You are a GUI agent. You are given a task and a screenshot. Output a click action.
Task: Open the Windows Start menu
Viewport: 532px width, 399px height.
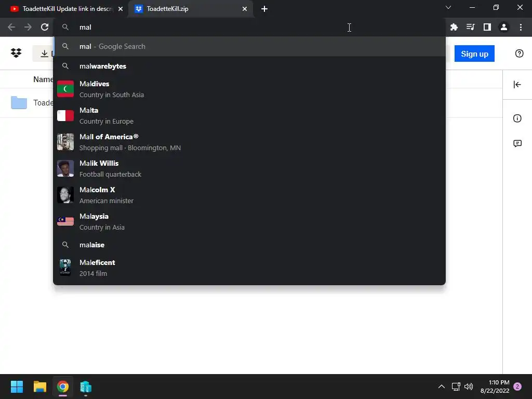click(17, 387)
